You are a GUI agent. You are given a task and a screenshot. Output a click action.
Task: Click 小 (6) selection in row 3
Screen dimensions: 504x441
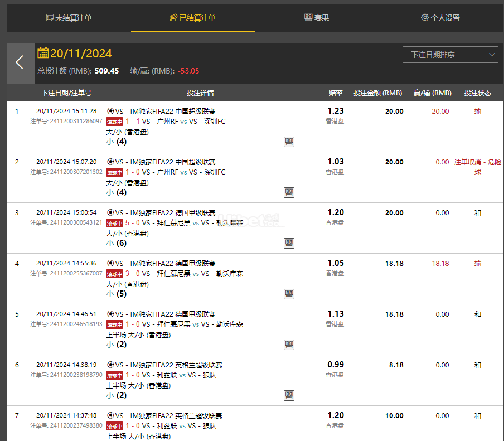pyautogui.click(x=117, y=243)
